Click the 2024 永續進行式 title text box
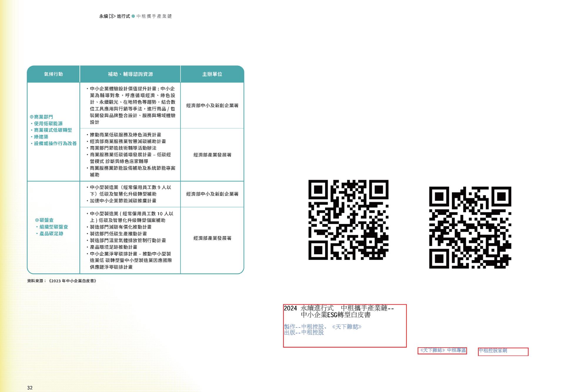 click(339, 312)
